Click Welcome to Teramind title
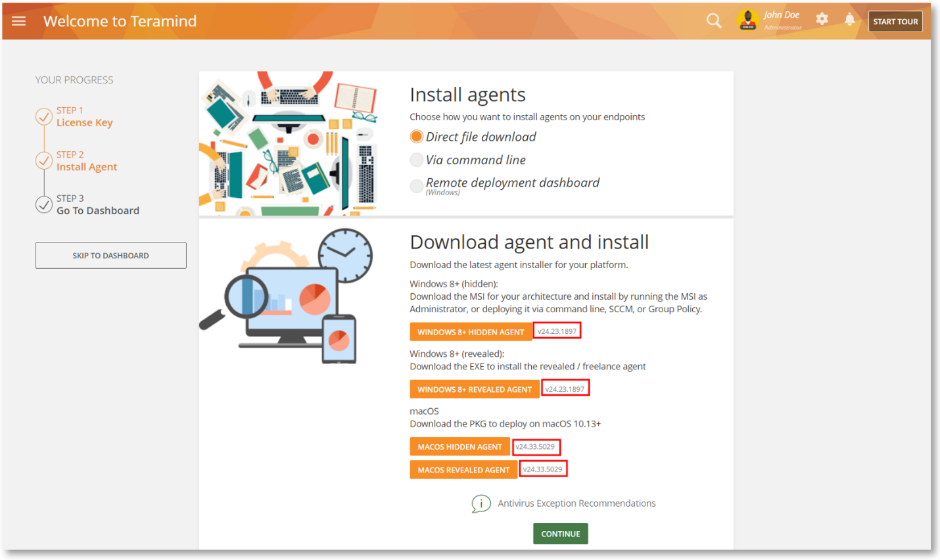The height and width of the screenshot is (560, 940). pyautogui.click(x=120, y=21)
